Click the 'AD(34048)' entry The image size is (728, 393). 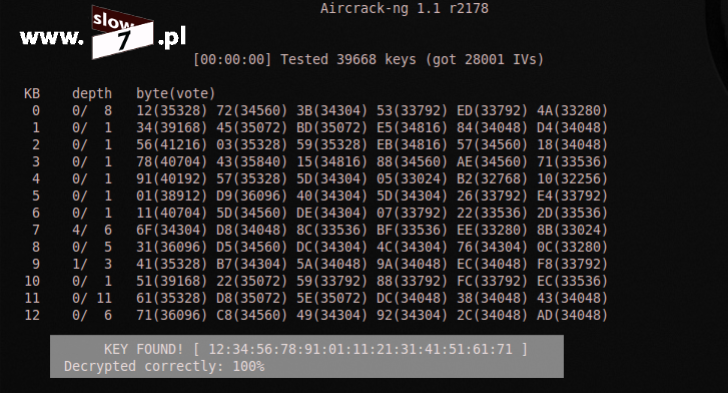pyautogui.click(x=572, y=315)
